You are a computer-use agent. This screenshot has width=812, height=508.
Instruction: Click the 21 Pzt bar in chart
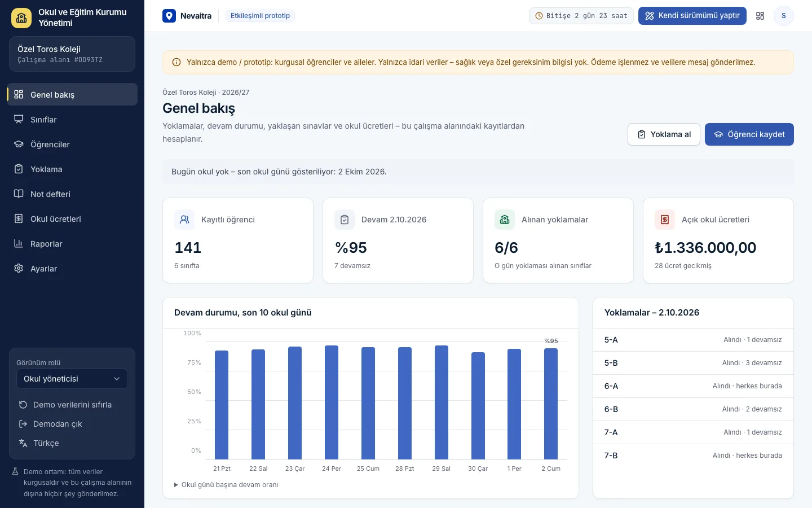coord(222,405)
